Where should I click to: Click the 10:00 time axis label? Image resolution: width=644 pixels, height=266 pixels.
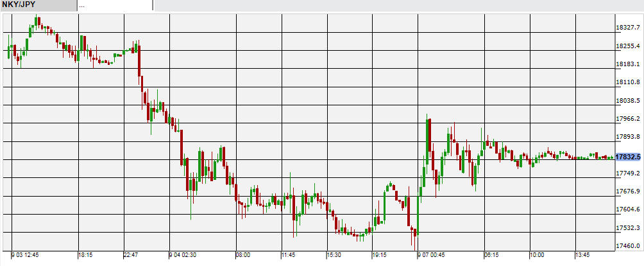tap(536, 255)
